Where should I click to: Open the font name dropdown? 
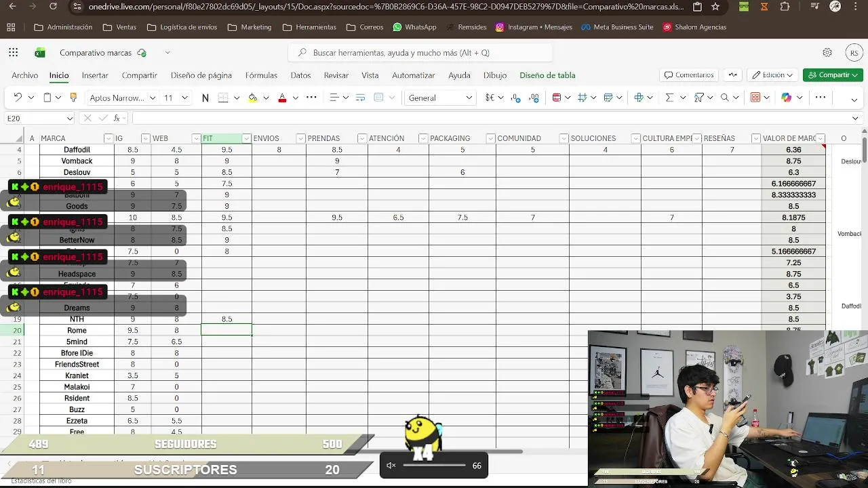point(153,98)
